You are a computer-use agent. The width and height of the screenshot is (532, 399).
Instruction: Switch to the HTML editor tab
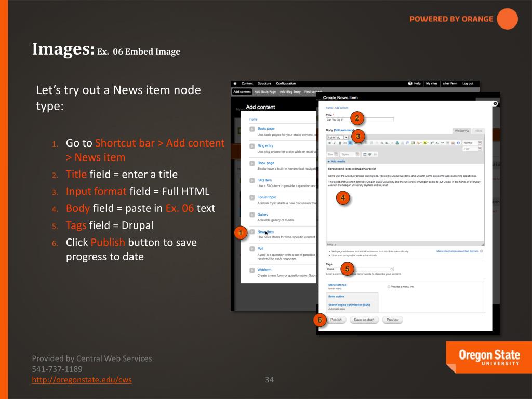click(478, 131)
